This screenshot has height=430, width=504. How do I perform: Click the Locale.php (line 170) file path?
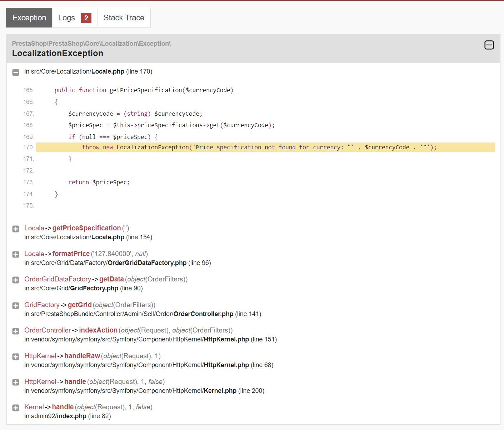pyautogui.click(x=88, y=71)
